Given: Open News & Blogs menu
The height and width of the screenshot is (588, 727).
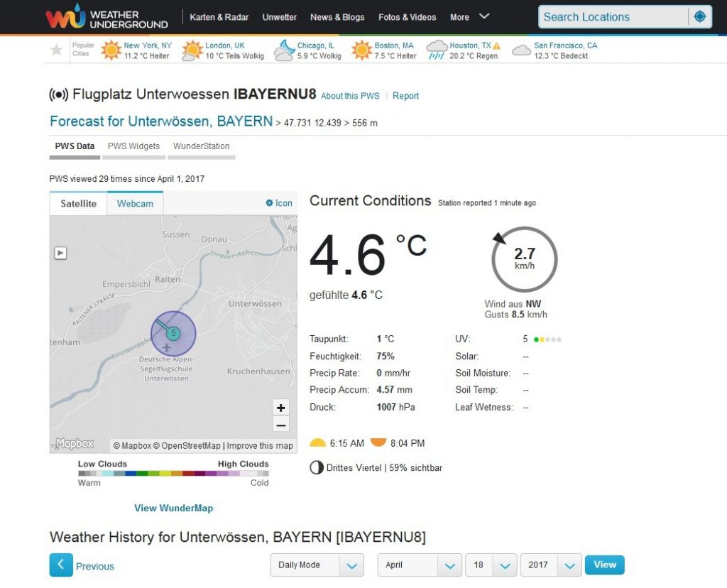Looking at the screenshot, I should click(x=337, y=17).
